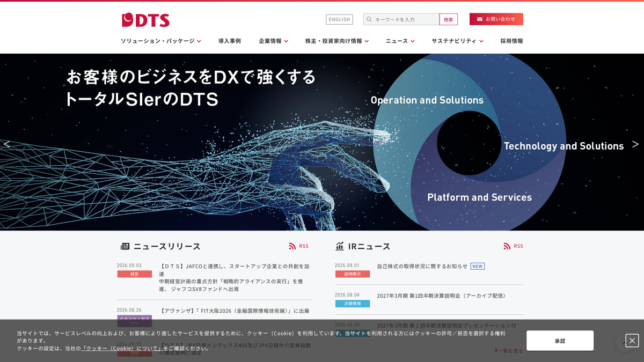The image size is (644, 362).
Task: Click お問い合わせ contact button
Action: click(x=496, y=19)
